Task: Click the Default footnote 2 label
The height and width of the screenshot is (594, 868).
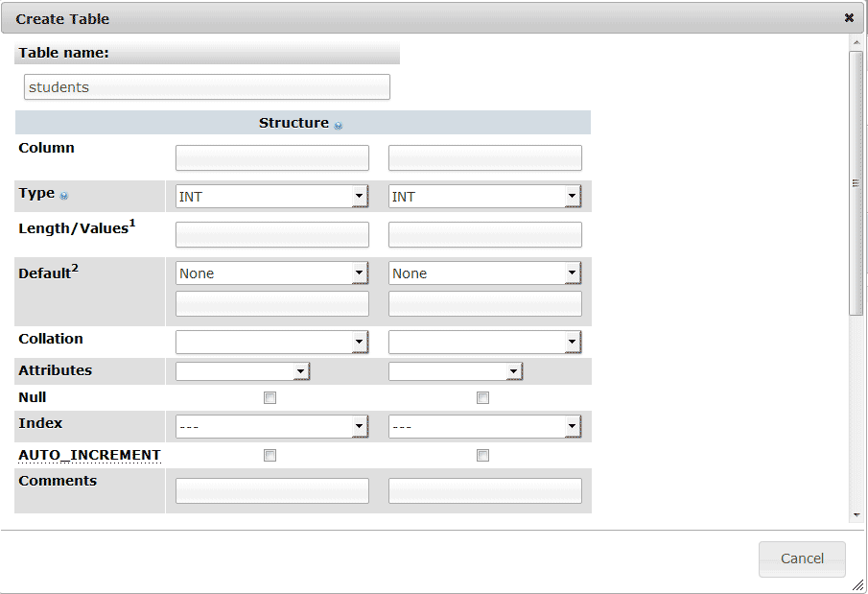Action: 48,273
